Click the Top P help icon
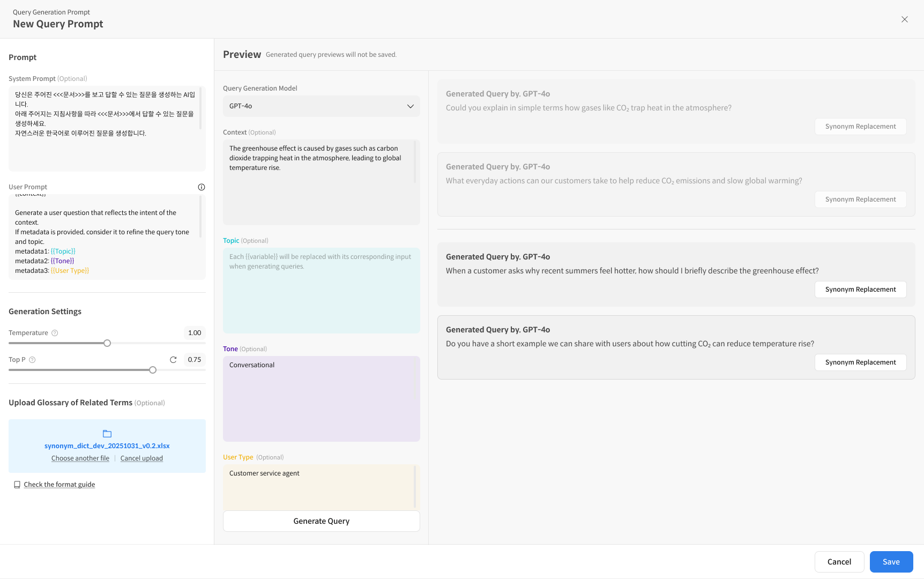Viewport: 924px width, 579px height. [32, 360]
